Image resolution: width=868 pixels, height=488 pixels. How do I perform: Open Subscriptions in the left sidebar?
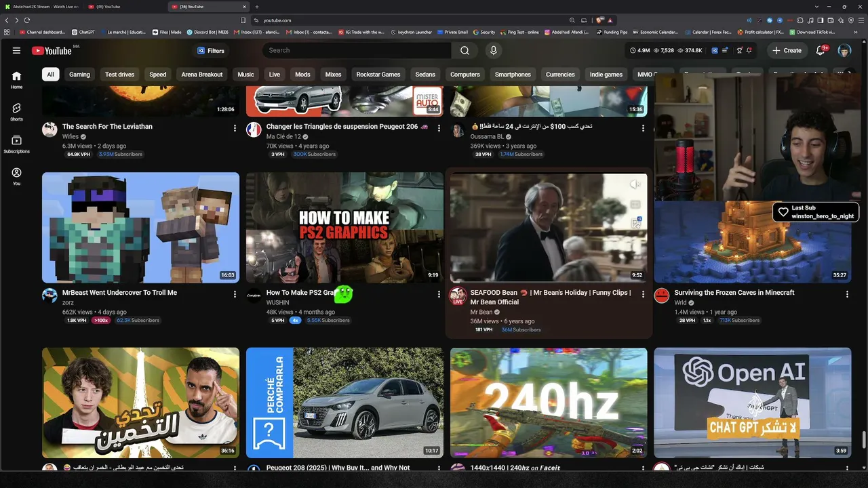[16, 144]
